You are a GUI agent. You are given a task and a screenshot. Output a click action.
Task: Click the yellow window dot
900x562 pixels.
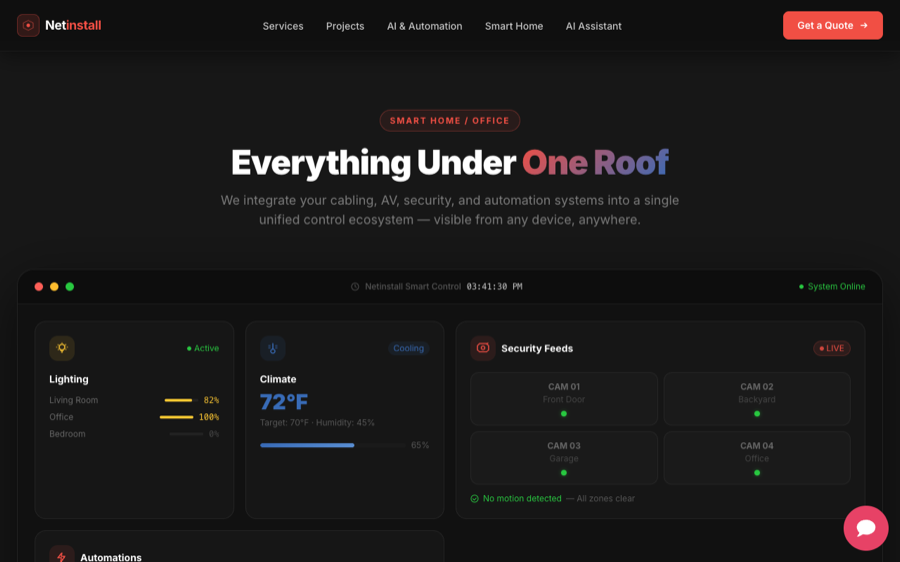(x=54, y=286)
